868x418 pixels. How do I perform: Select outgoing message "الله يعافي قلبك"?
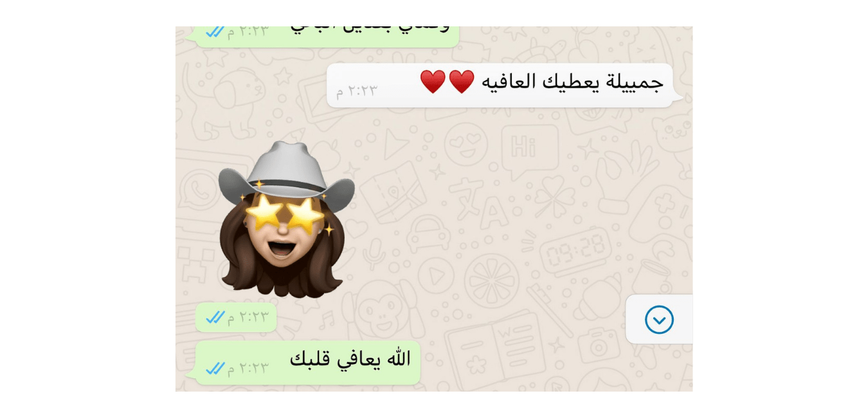308,363
